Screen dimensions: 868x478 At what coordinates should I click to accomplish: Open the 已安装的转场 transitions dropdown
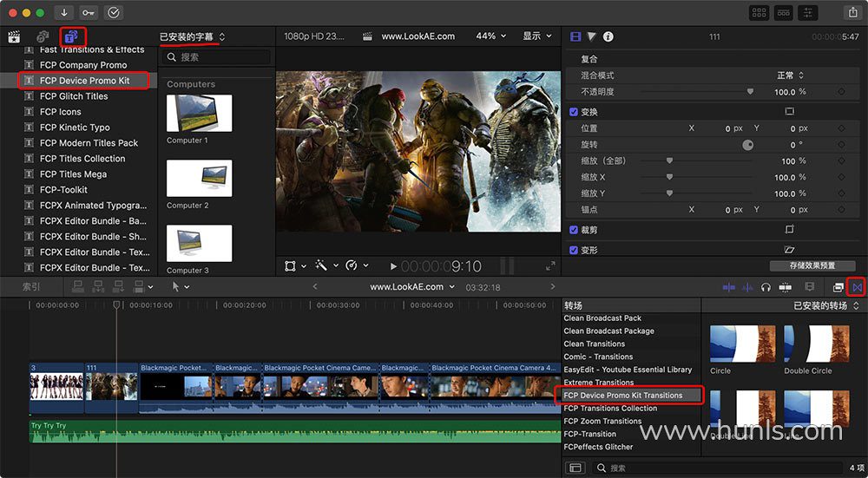click(x=826, y=305)
